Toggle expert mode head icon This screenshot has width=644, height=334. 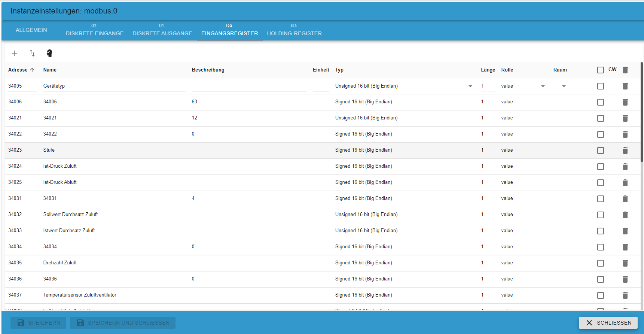(49, 53)
